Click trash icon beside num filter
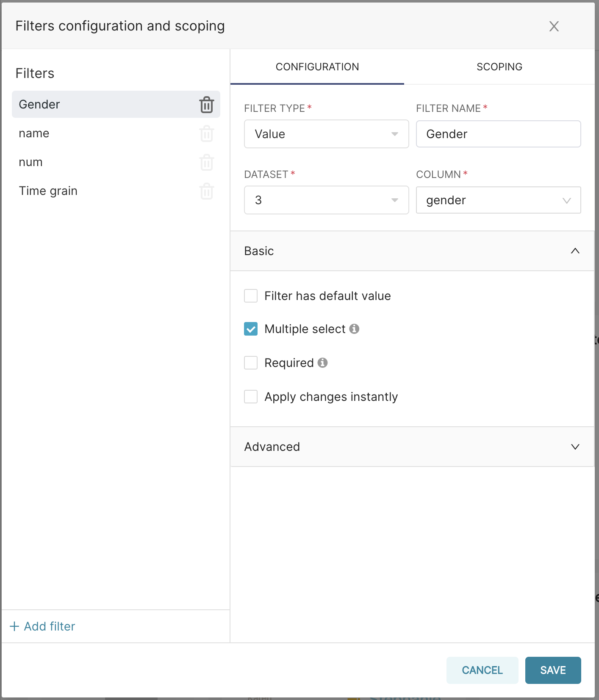Viewport: 599px width, 700px height. [207, 163]
